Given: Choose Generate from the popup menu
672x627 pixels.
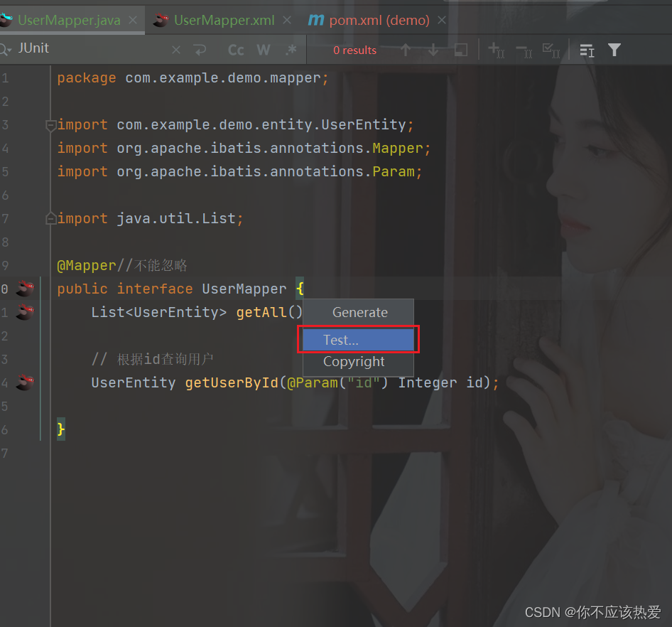Looking at the screenshot, I should (x=359, y=312).
